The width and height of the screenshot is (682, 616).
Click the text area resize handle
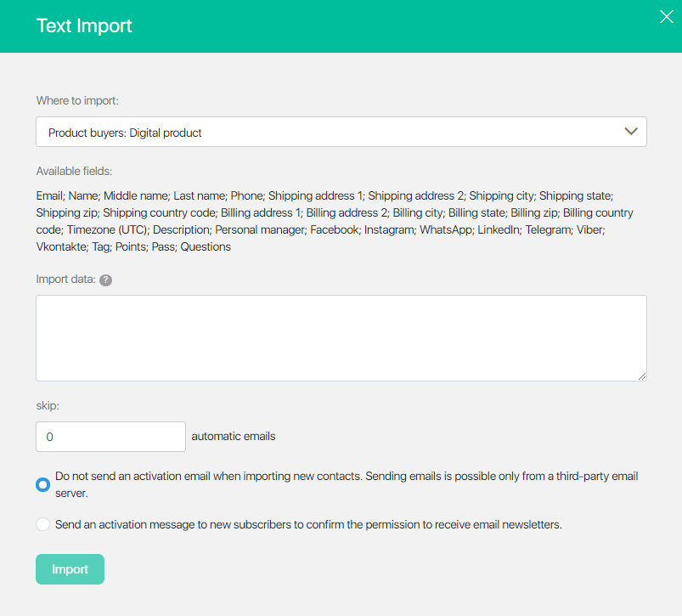[x=642, y=376]
